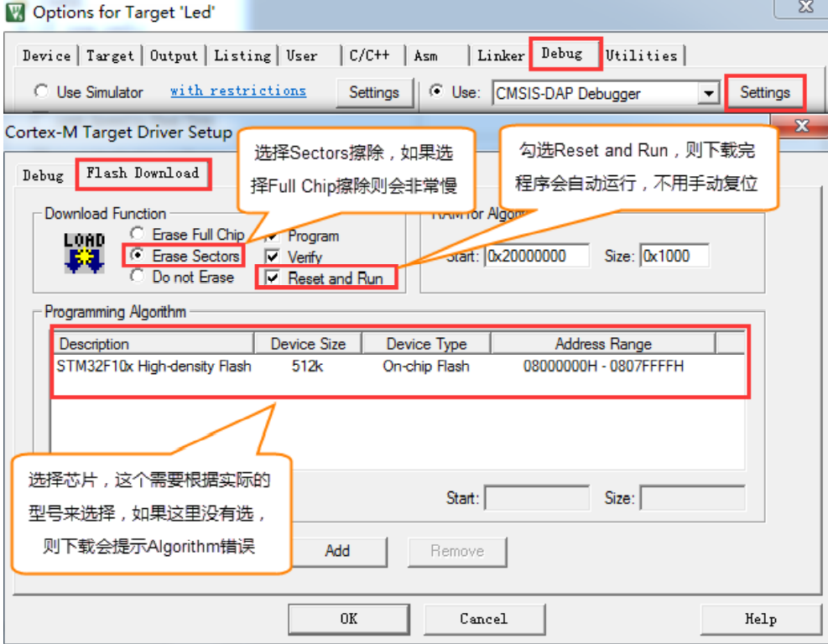Click the LOAD download function icon
828x644 pixels.
pos(84,253)
